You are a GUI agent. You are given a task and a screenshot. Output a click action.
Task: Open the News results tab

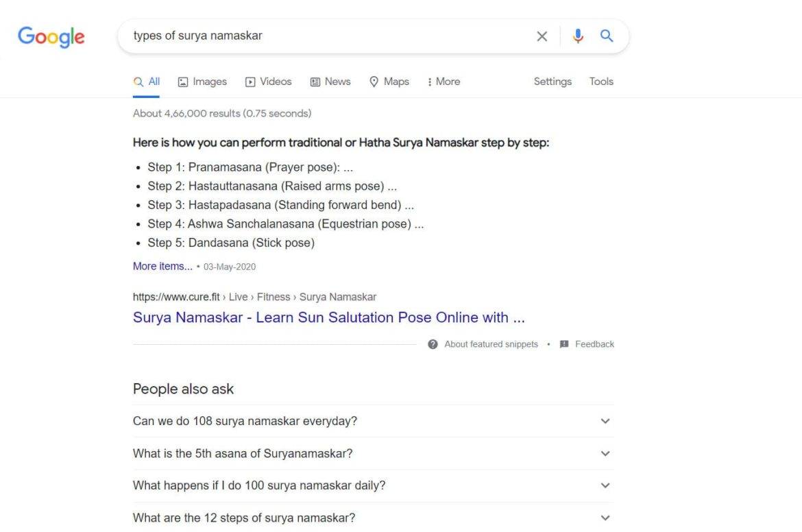[x=330, y=82]
